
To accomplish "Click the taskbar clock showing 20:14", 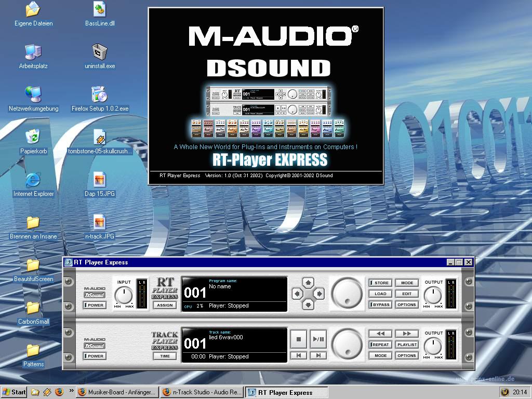I will click(520, 392).
